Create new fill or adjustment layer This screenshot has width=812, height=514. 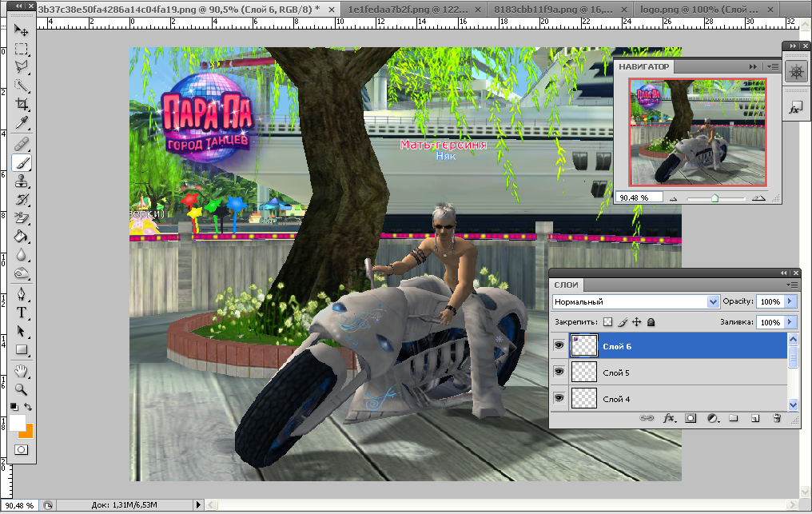coord(713,417)
